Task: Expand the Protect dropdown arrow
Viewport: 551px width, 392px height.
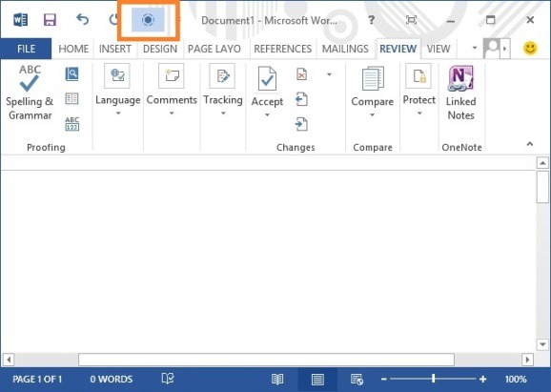Action: 419,113
